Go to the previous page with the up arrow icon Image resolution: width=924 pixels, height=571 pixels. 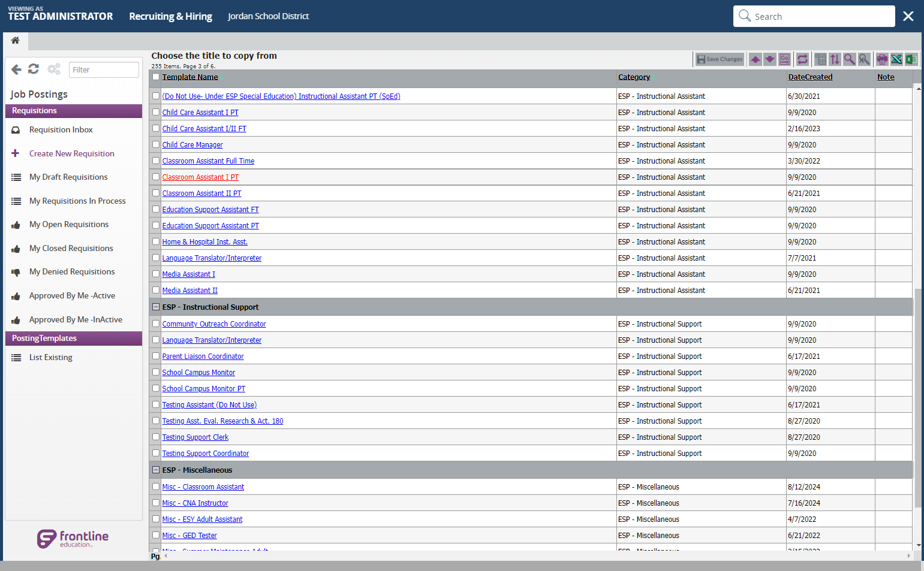(756, 59)
